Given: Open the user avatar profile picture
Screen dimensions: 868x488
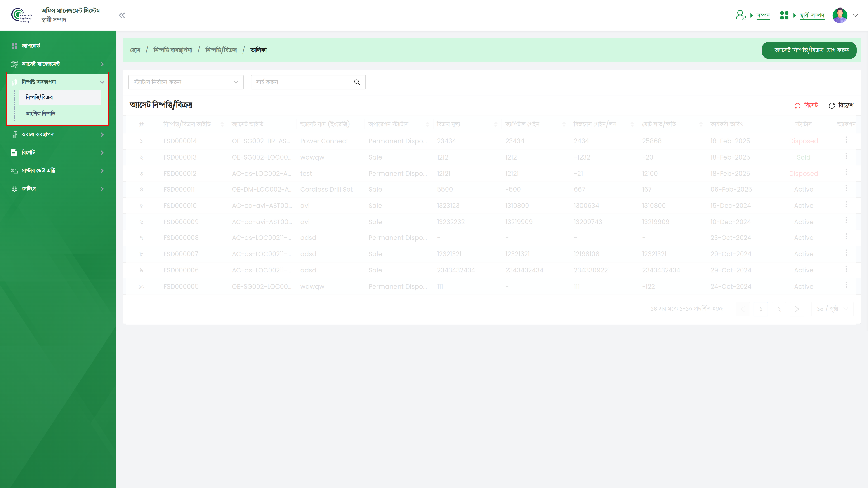Looking at the screenshot, I should pyautogui.click(x=840, y=16).
